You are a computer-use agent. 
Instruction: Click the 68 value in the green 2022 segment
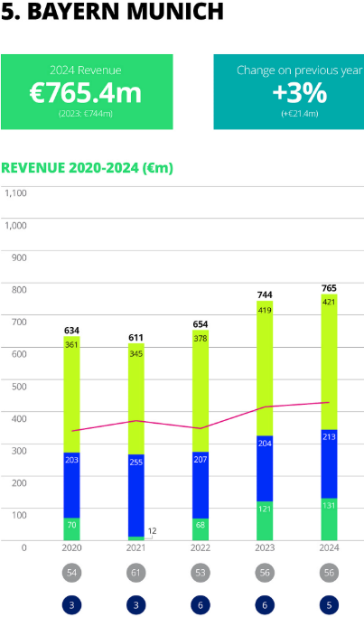tap(201, 525)
